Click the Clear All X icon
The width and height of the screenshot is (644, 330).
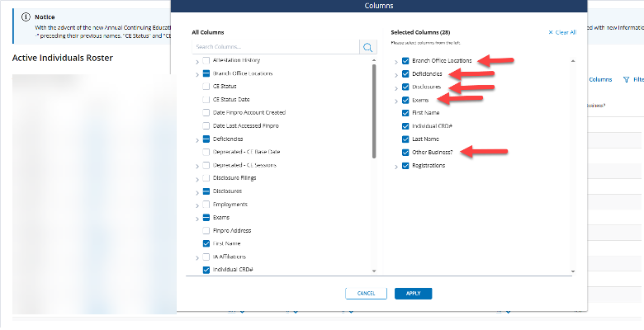[x=551, y=32]
